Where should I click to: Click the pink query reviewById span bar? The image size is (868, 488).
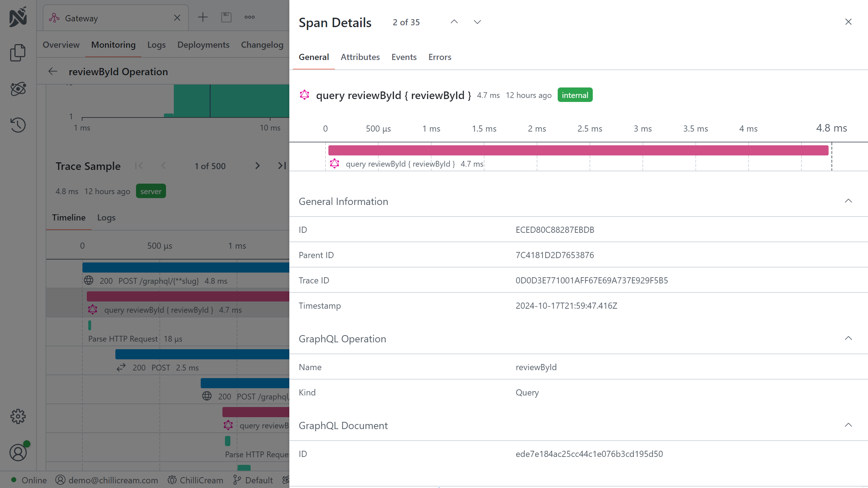(578, 150)
